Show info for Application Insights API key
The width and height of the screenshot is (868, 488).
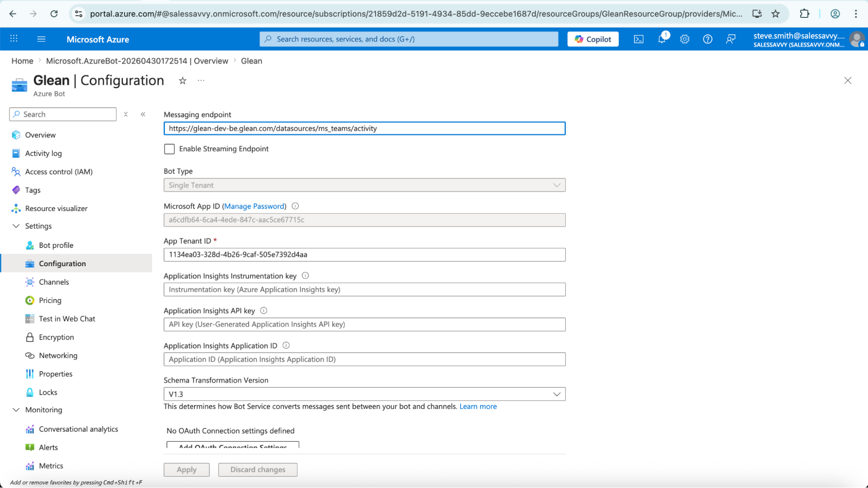coord(264,310)
